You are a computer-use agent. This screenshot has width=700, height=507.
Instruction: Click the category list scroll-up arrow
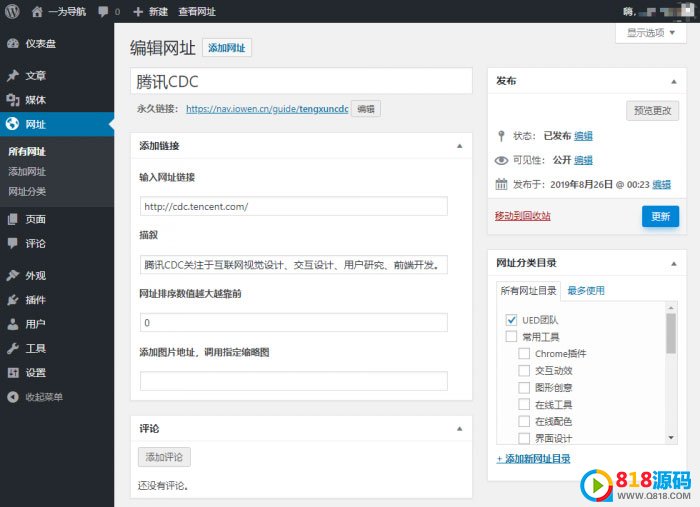pos(671,308)
